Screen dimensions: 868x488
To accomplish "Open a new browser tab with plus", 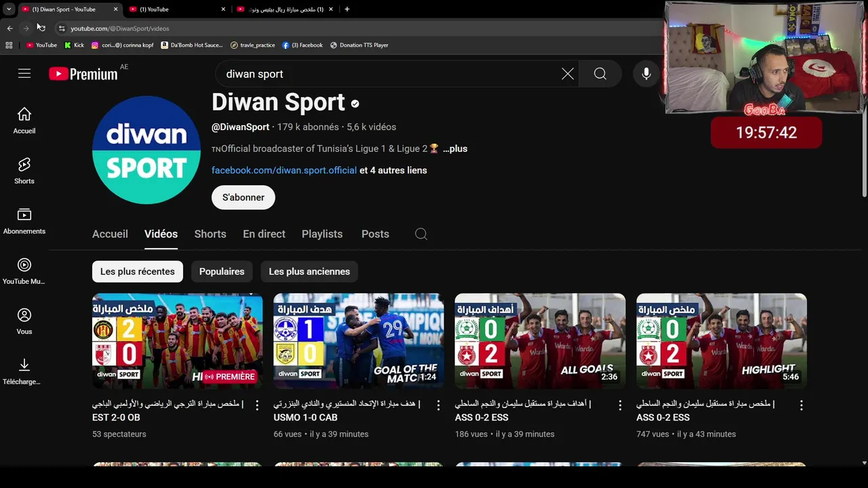I will (347, 9).
